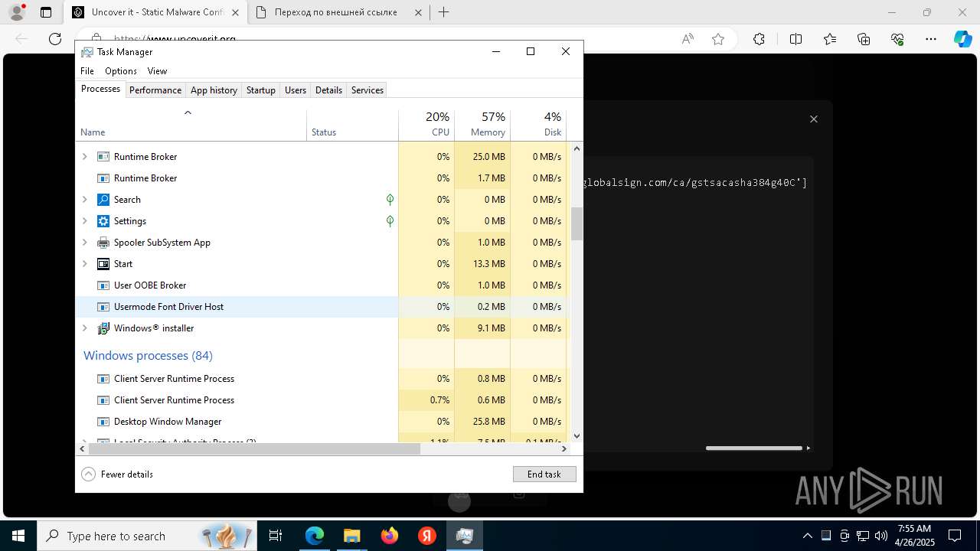Click the Settings row's green leaf status icon

390,220
